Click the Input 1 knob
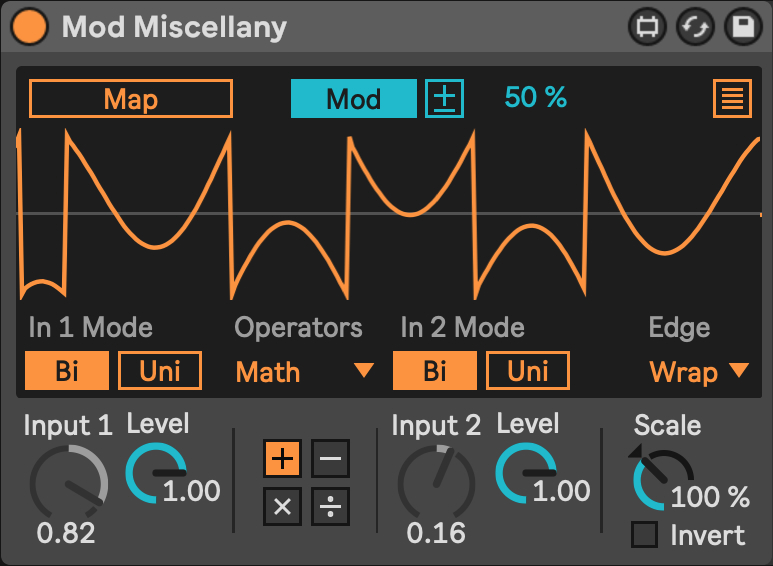This screenshot has height=566, width=773. click(x=68, y=482)
